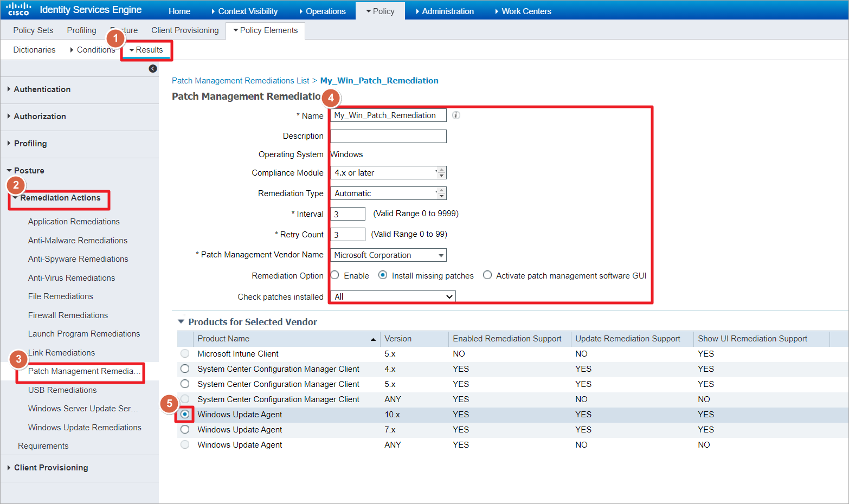Open Results submenu
This screenshot has width=849, height=504.
pos(146,50)
